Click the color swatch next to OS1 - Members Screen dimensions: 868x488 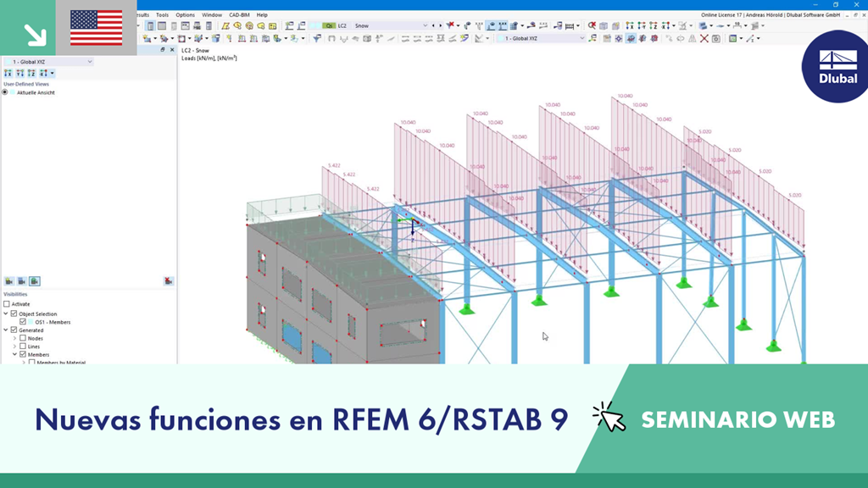tap(31, 322)
